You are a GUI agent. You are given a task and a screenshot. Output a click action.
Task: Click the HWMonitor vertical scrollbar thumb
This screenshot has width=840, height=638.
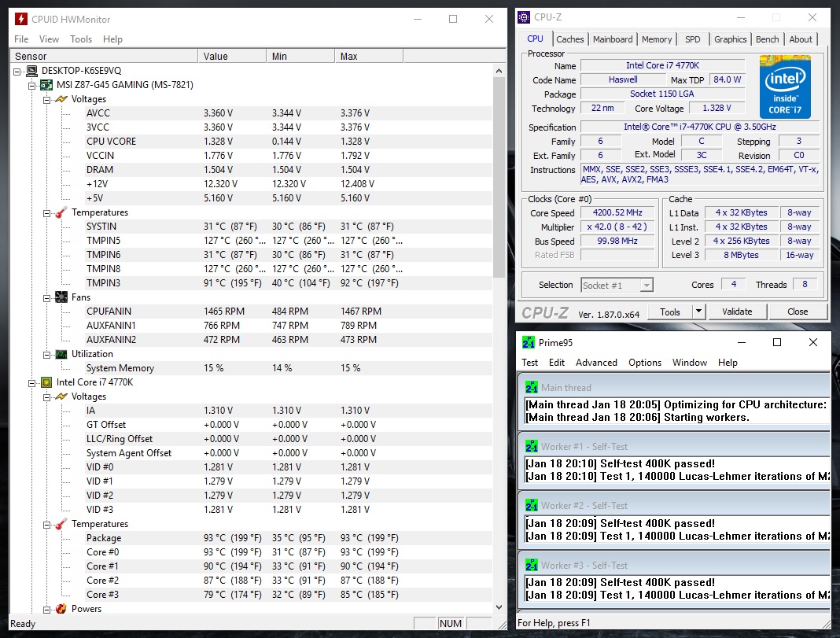coord(499,177)
